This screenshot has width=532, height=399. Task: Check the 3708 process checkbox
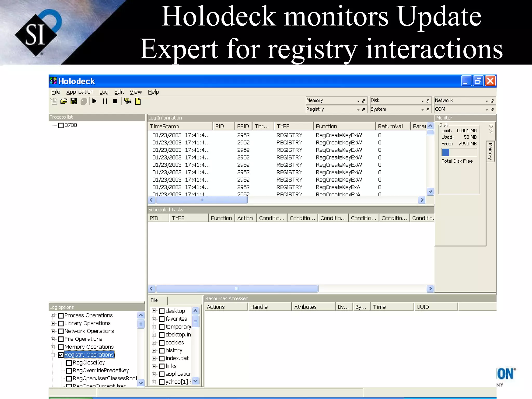point(61,125)
